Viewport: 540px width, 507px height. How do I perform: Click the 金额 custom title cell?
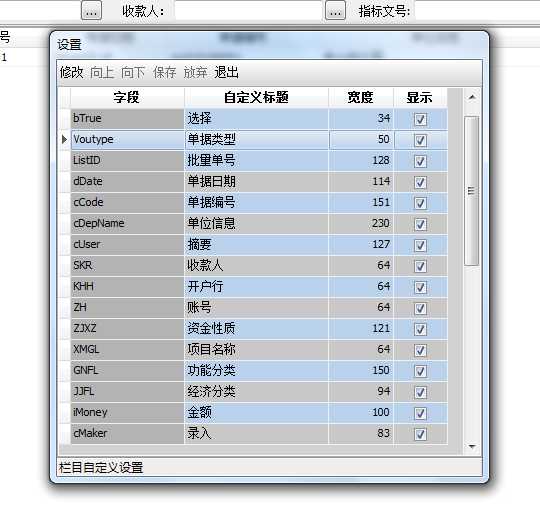click(257, 413)
